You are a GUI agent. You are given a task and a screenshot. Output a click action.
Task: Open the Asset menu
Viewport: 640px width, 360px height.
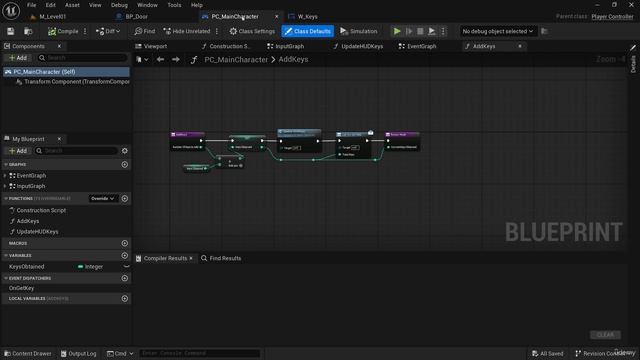(x=72, y=5)
